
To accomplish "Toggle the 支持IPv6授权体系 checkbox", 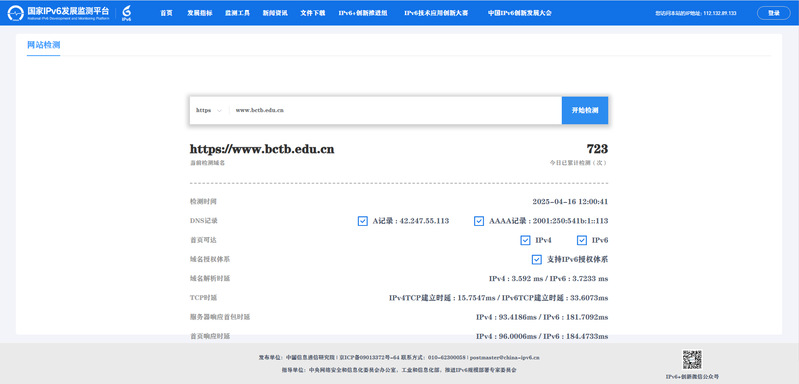I will coord(537,260).
